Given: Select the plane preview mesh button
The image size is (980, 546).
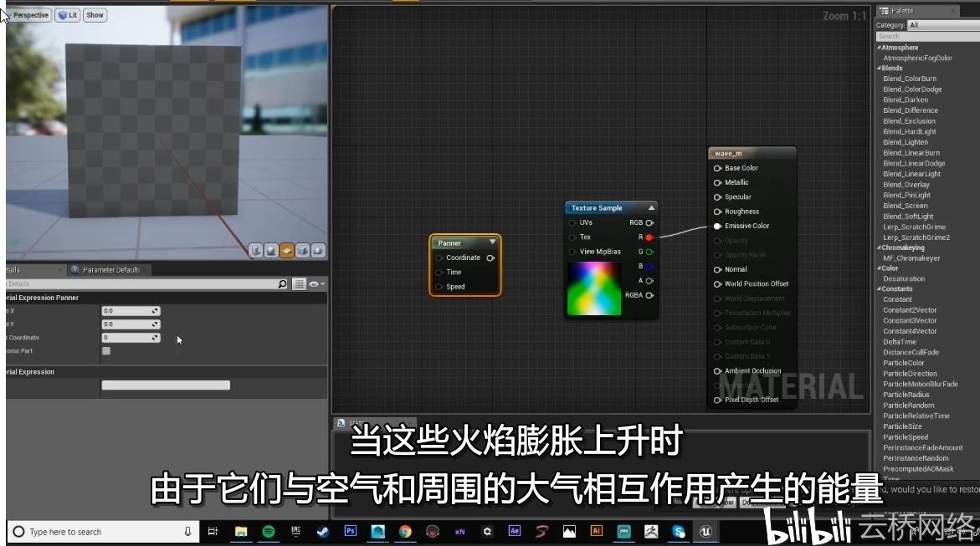Looking at the screenshot, I should [x=287, y=251].
